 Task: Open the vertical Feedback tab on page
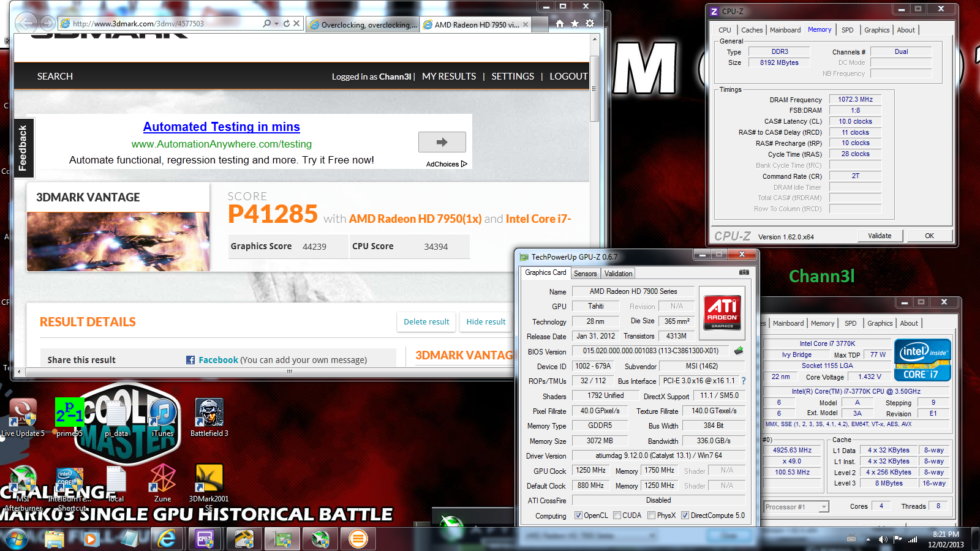[23, 148]
